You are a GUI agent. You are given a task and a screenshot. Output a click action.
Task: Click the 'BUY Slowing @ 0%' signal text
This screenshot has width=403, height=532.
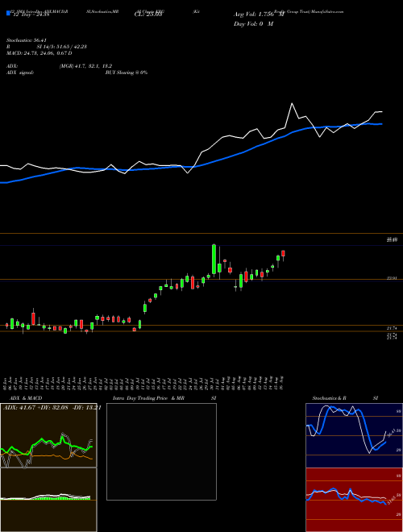(127, 73)
